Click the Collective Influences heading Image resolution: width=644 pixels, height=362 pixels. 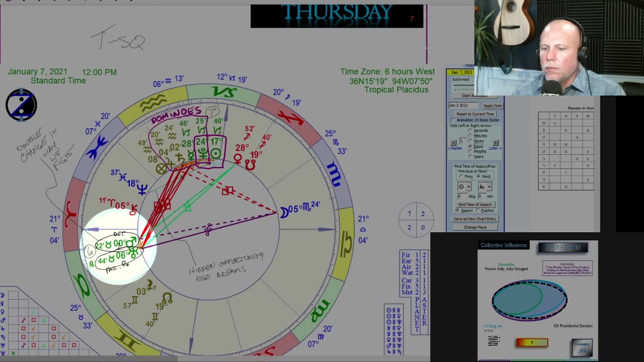(x=504, y=245)
